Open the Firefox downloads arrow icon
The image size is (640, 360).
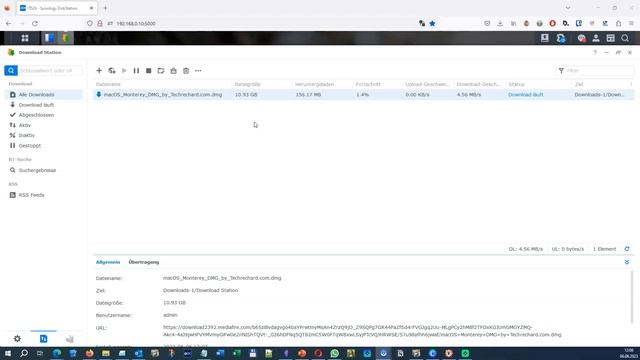pyautogui.click(x=500, y=24)
